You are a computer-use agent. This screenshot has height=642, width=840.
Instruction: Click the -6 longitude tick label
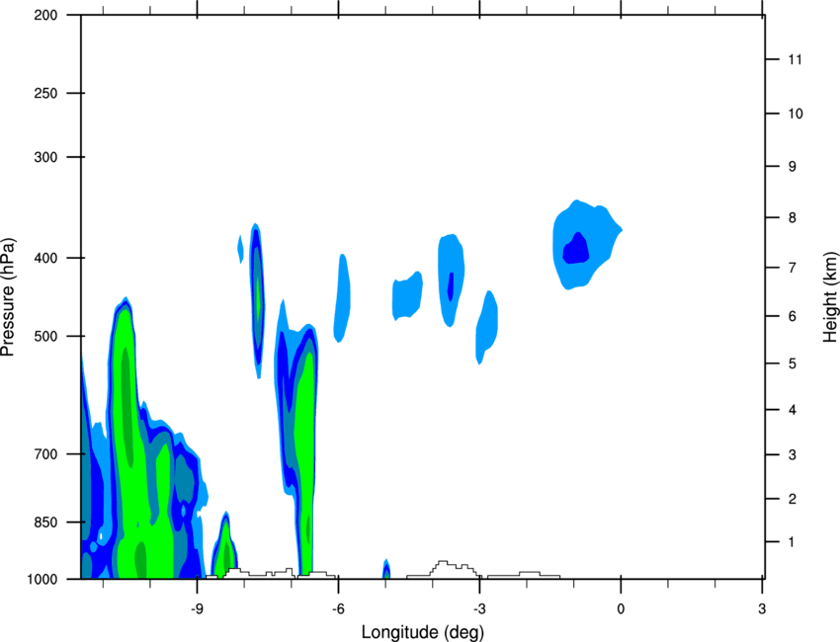coord(338,608)
